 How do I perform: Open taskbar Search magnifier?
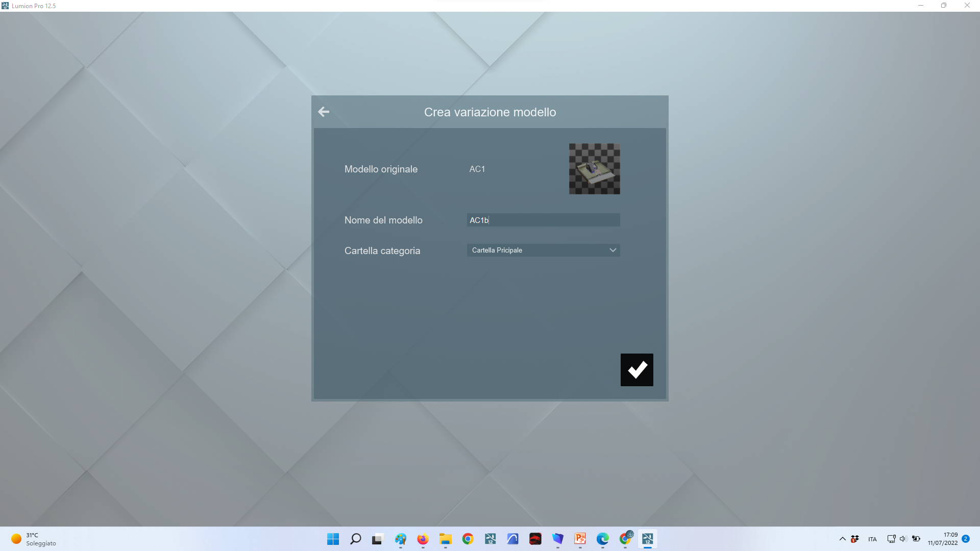(355, 539)
